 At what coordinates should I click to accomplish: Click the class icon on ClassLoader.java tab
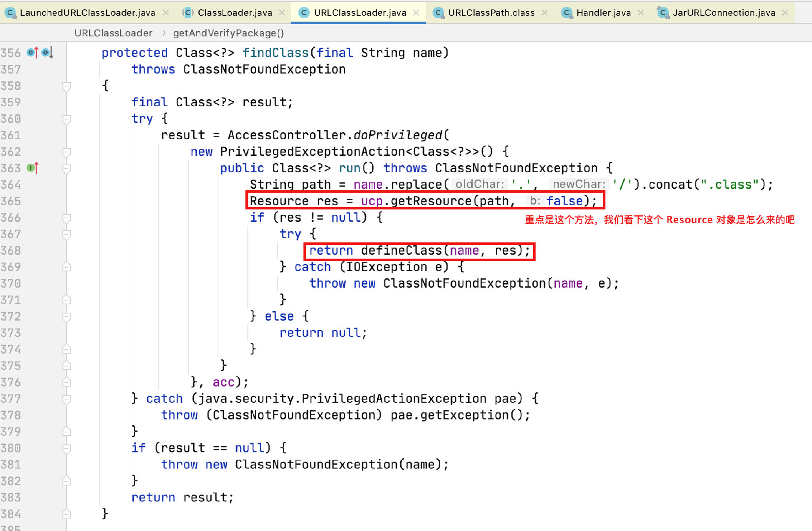point(188,13)
